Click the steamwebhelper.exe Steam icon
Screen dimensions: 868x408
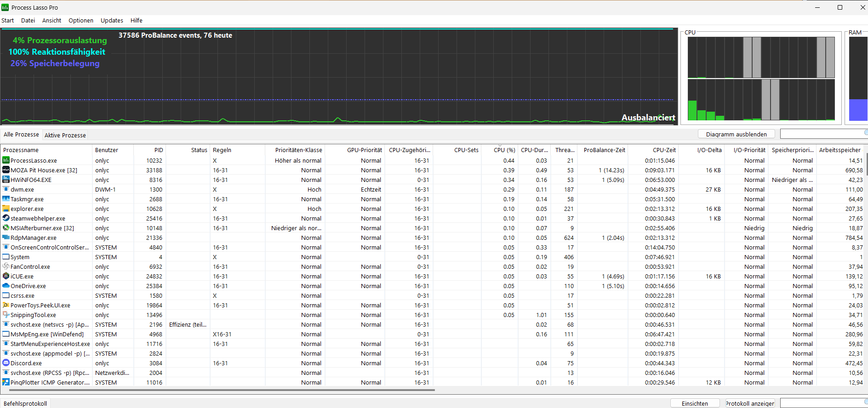click(6, 218)
